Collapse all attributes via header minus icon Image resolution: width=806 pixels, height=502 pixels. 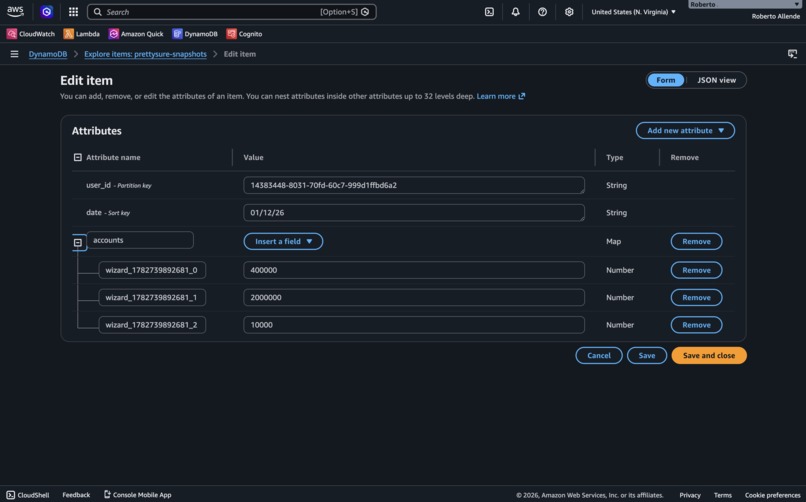[x=78, y=157]
